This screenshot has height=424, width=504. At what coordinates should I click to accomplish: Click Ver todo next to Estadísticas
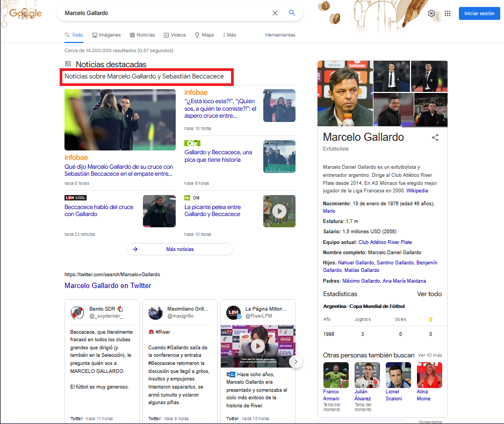point(429,294)
